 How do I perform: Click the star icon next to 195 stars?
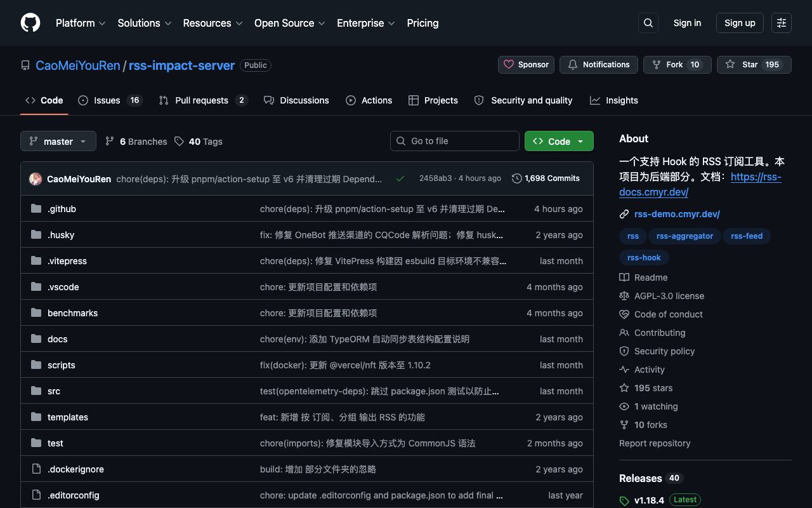click(624, 388)
